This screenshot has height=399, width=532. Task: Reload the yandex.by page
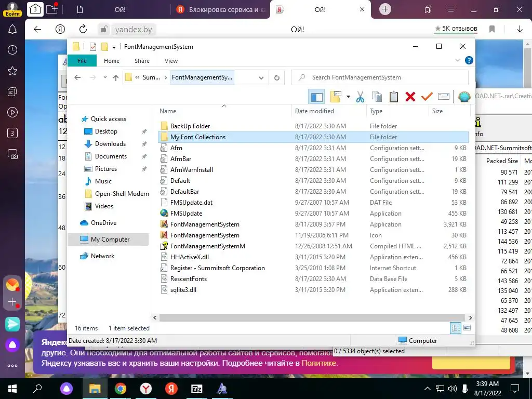point(83,30)
